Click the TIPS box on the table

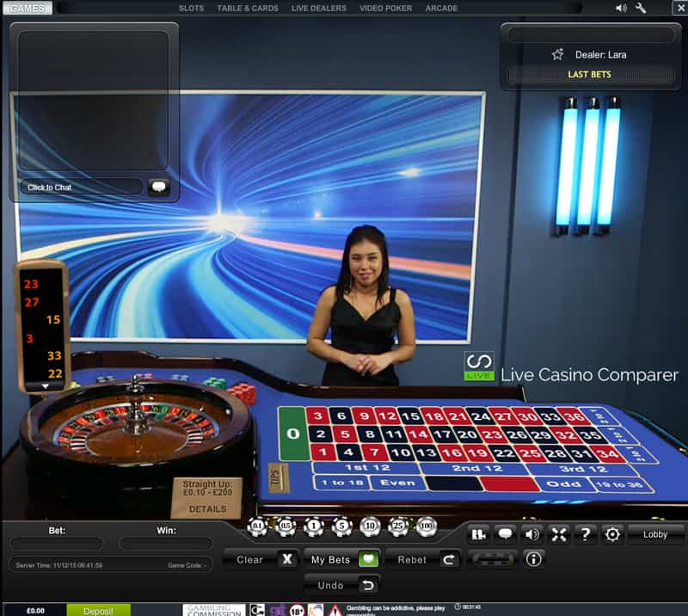click(278, 477)
